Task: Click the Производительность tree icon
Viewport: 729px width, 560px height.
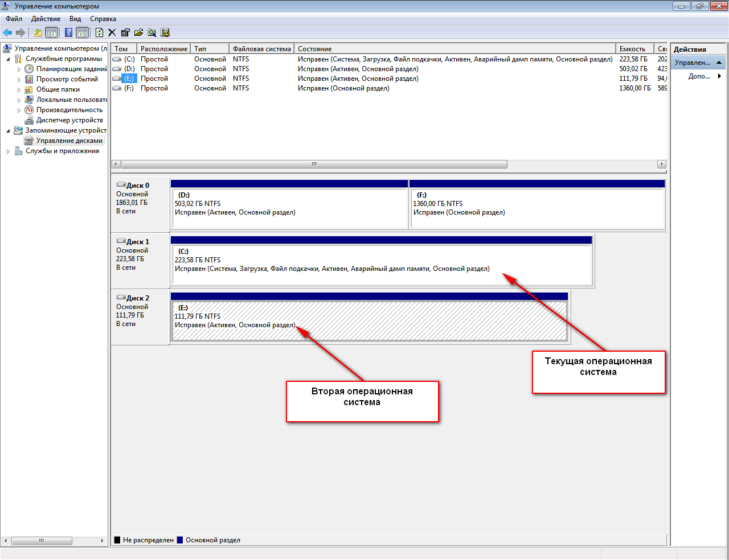Action: [x=29, y=110]
